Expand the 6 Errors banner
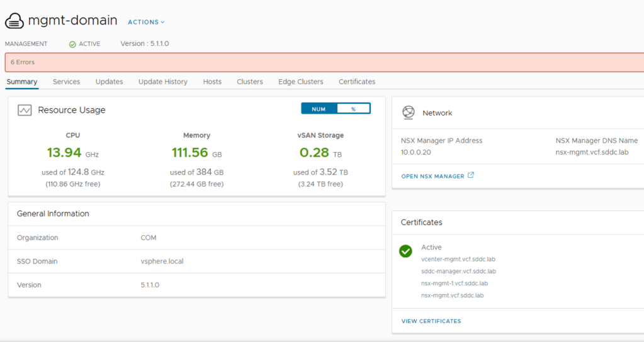The image size is (644, 342). click(x=23, y=62)
